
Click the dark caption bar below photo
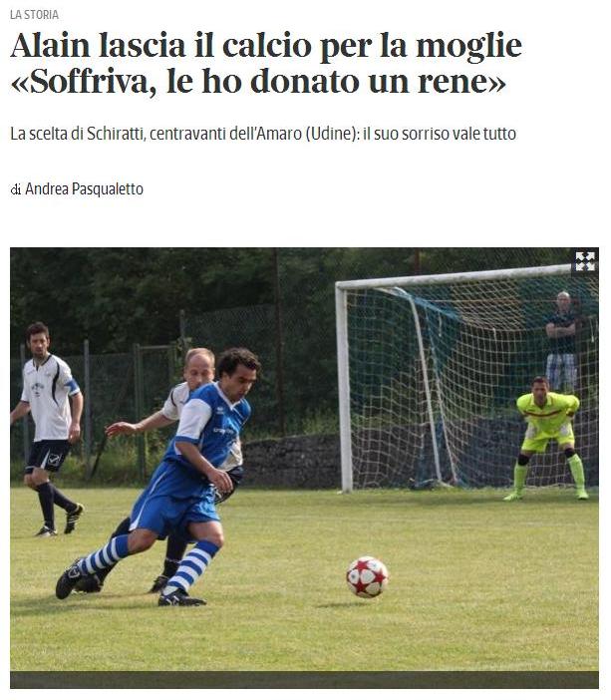tap(304, 679)
